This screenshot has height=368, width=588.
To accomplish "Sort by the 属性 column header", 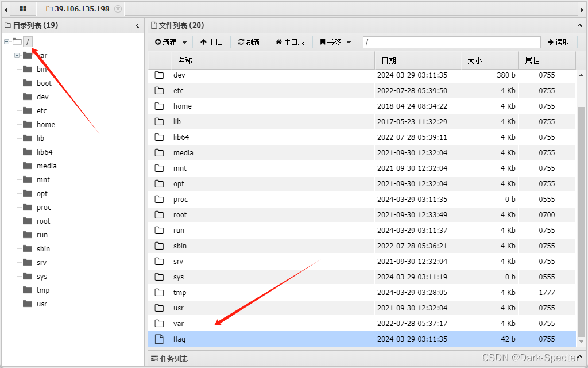I will coord(547,60).
